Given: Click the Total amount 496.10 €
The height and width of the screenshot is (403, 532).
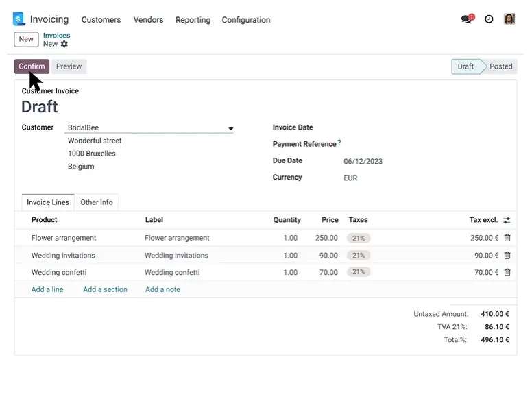Looking at the screenshot, I should click(x=495, y=339).
